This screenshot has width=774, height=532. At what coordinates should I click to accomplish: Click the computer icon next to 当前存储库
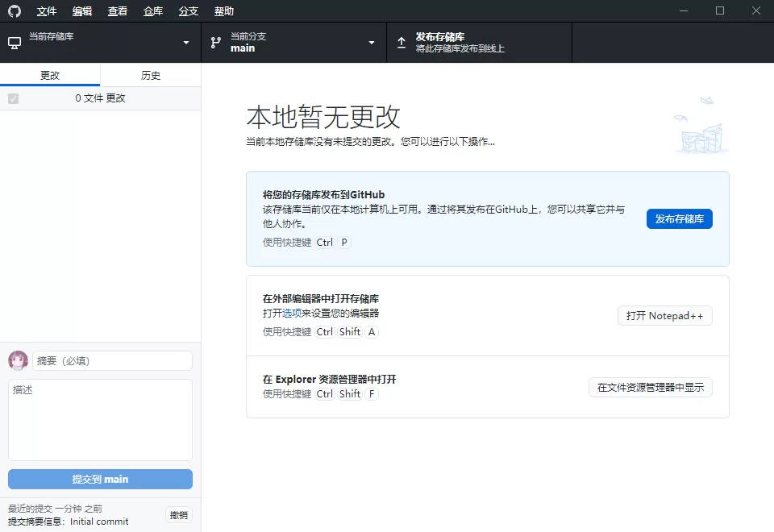[14, 42]
